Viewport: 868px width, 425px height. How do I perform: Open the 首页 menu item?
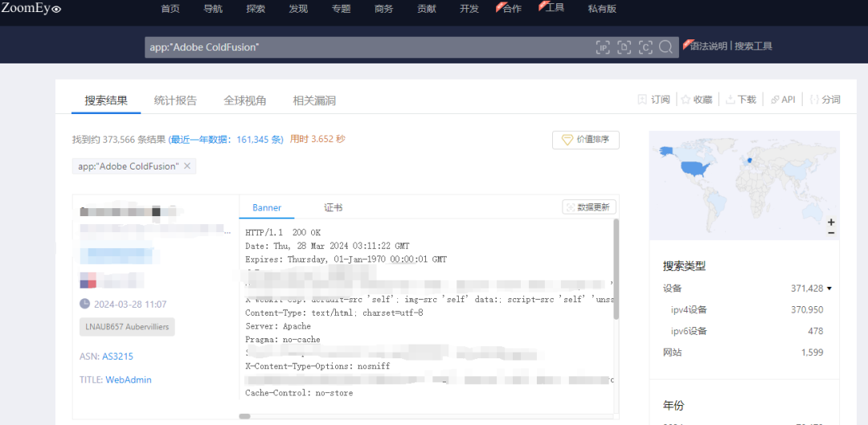(170, 9)
